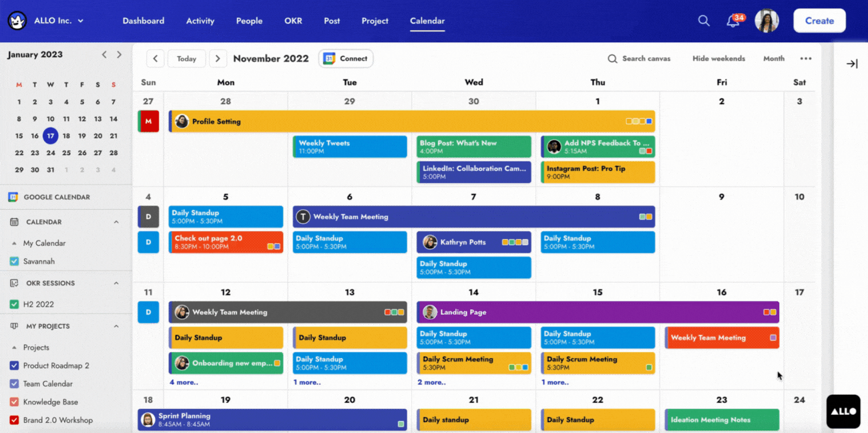
Task: Toggle the H2 2022 checkbox
Action: (14, 304)
